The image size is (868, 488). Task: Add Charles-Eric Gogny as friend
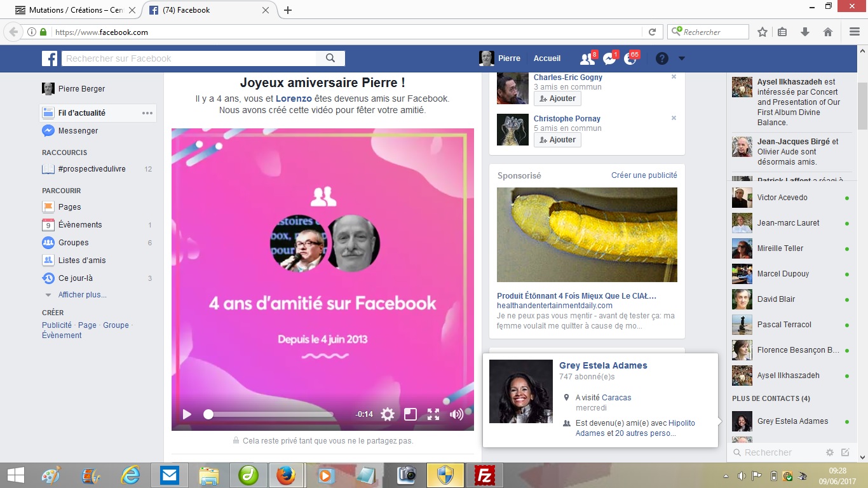[x=557, y=98]
